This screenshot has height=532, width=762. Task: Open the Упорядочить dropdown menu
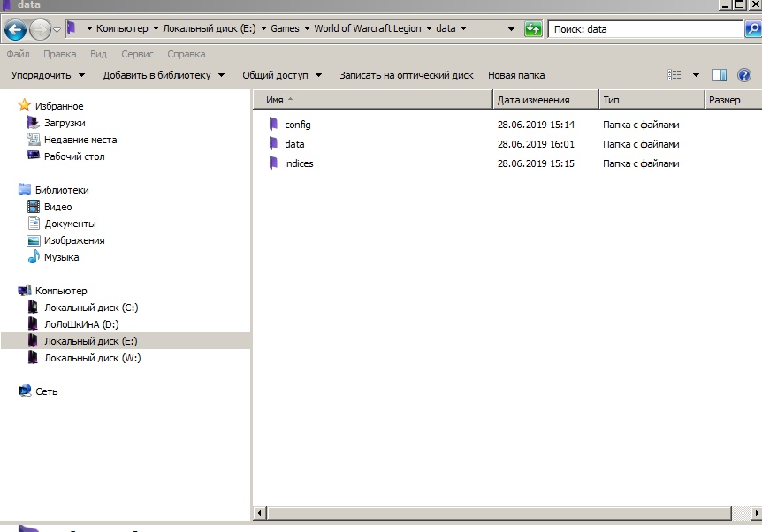coord(48,75)
